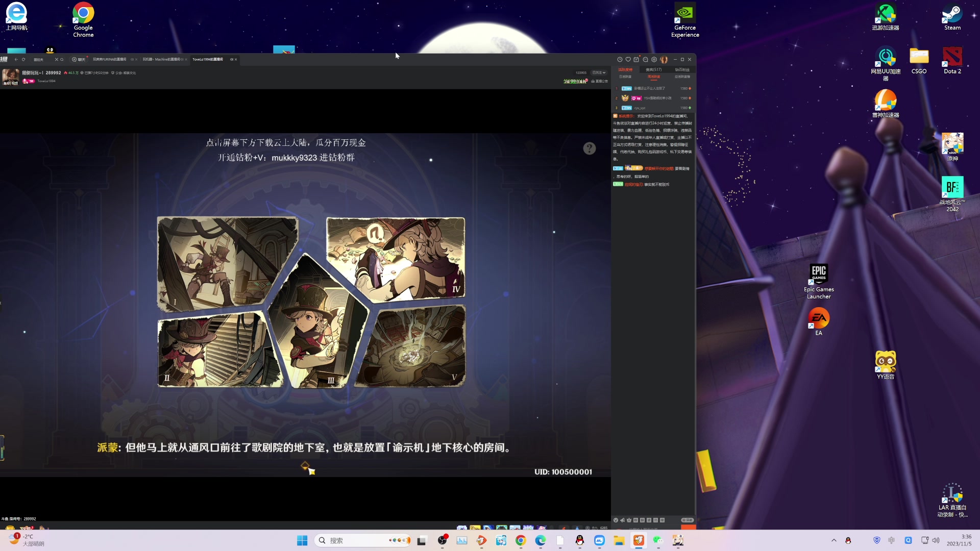The height and width of the screenshot is (551, 980).
Task: Open 原神 Genshin desktop shortcut
Action: pos(952,147)
